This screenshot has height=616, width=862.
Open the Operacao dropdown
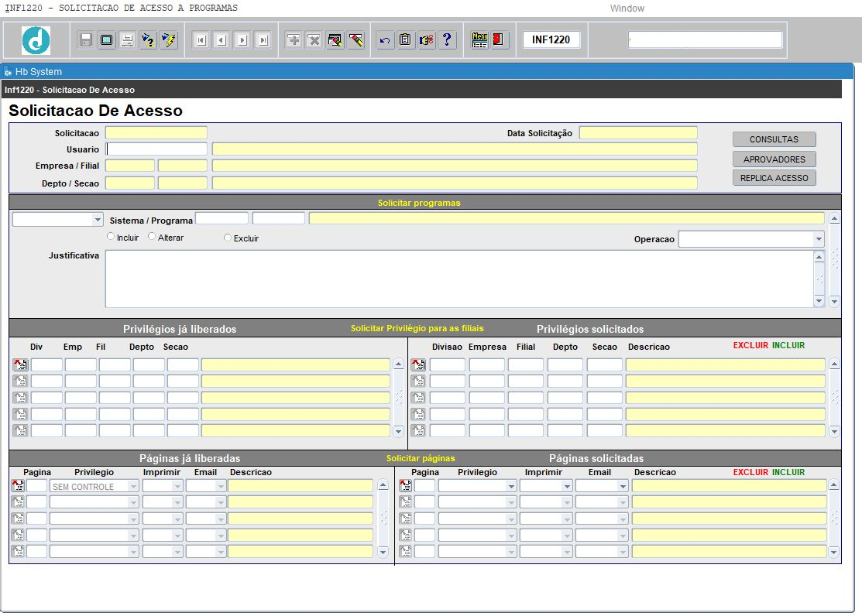(x=819, y=239)
